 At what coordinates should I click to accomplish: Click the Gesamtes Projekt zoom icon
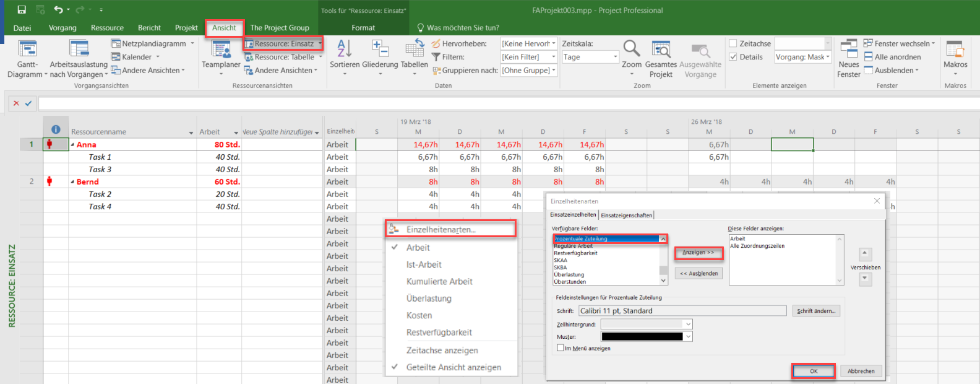pos(661,50)
